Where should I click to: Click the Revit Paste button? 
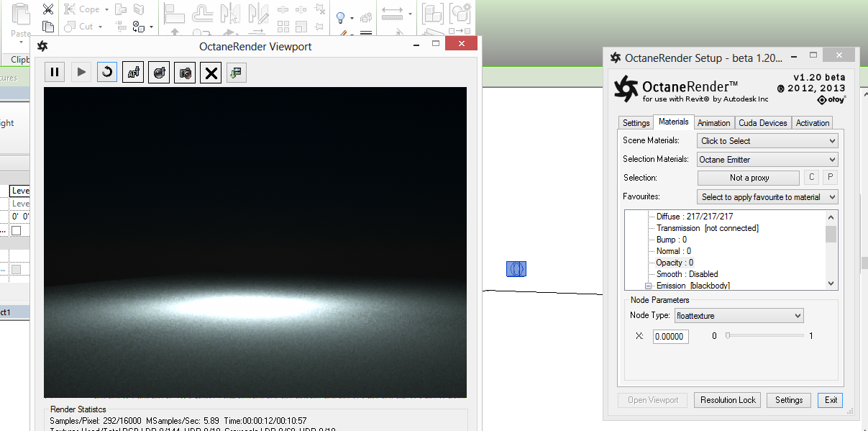tap(21, 22)
